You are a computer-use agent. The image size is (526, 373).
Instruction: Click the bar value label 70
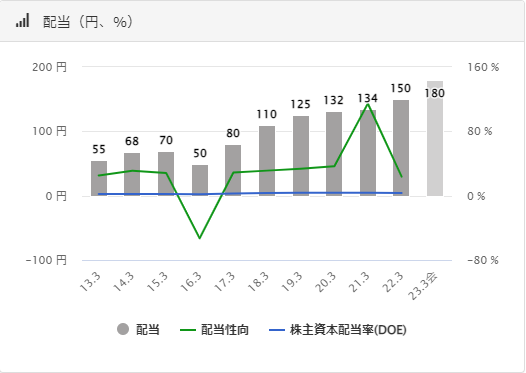pyautogui.click(x=166, y=140)
